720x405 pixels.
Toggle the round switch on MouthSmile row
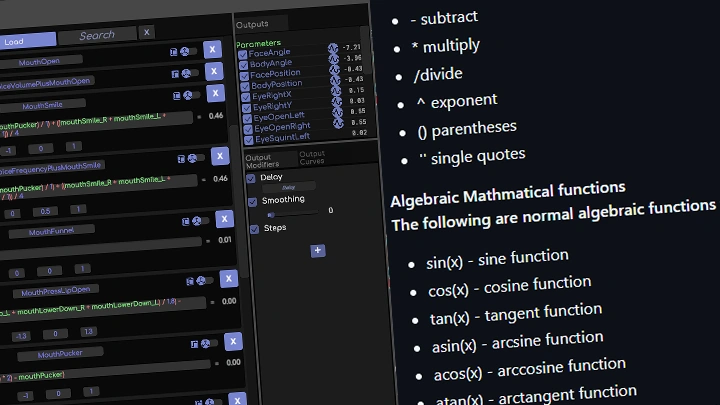click(192, 95)
